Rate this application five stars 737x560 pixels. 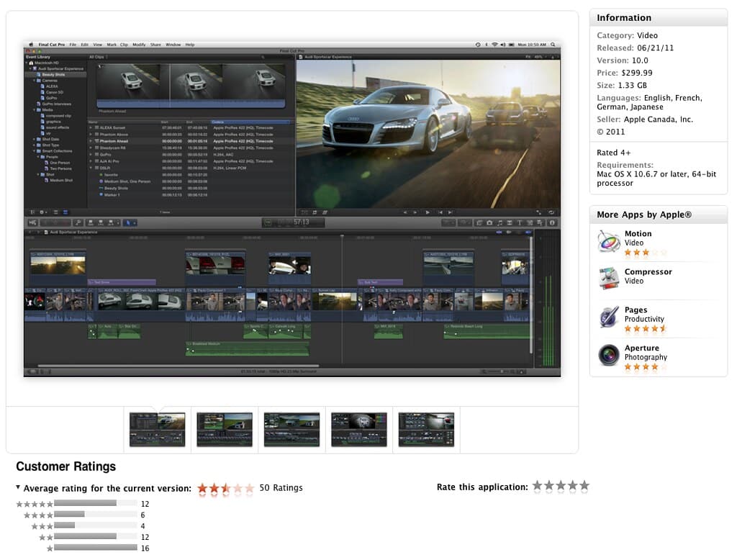584,486
